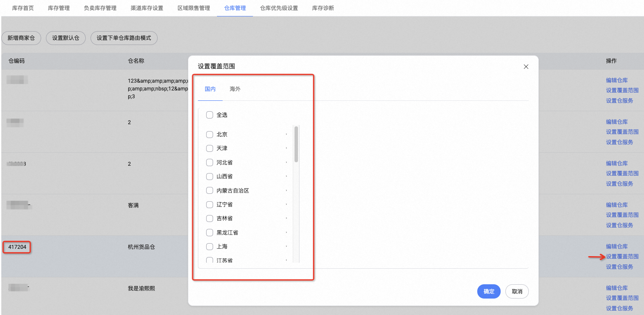Viewport: 644px width, 315px height.
Task: Click the 我是渝熙熙 warehouse name
Action: pos(142,289)
